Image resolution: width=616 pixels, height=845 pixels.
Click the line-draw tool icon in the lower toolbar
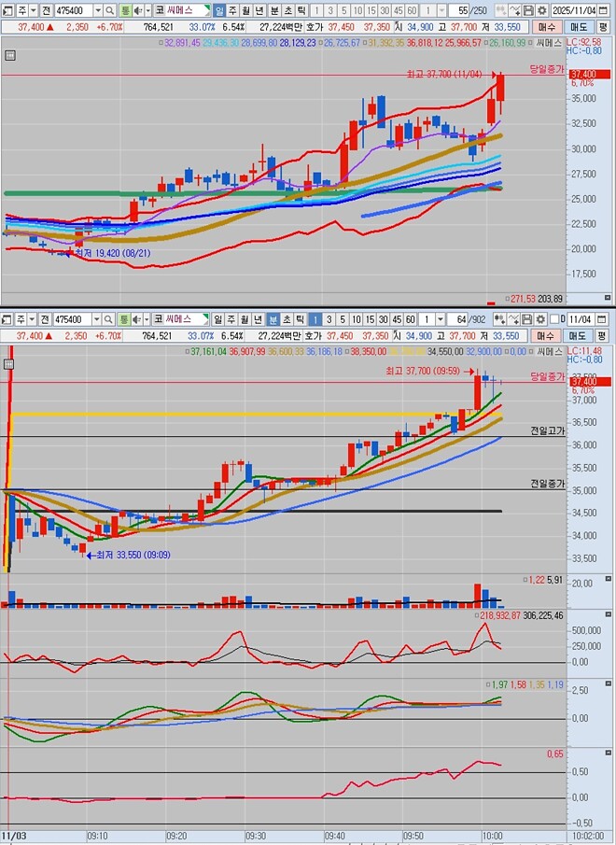[x=513, y=319]
